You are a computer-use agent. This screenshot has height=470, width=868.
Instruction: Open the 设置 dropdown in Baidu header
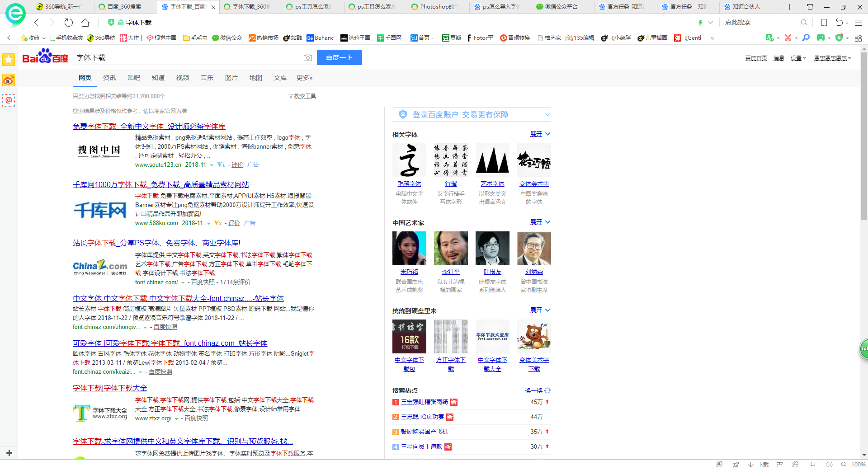(x=798, y=58)
